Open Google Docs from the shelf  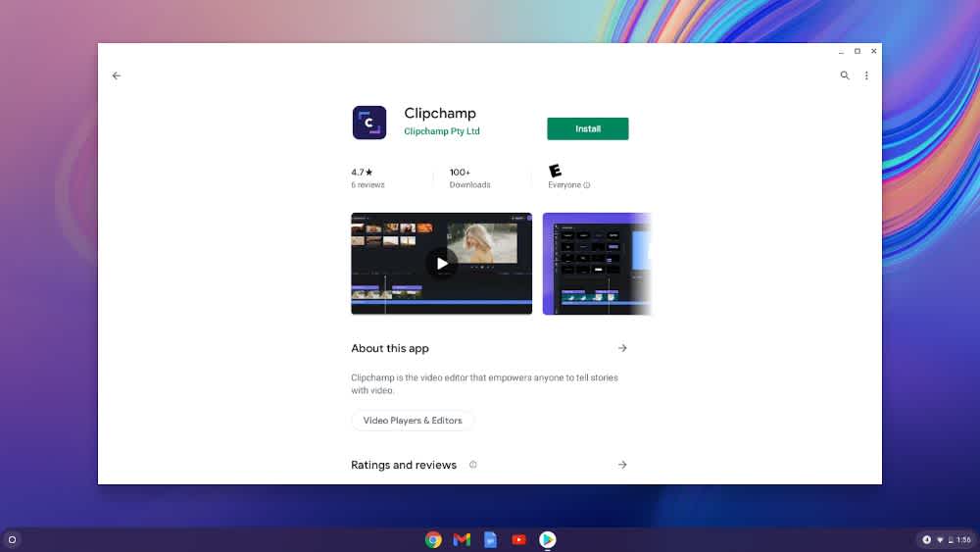pos(491,539)
